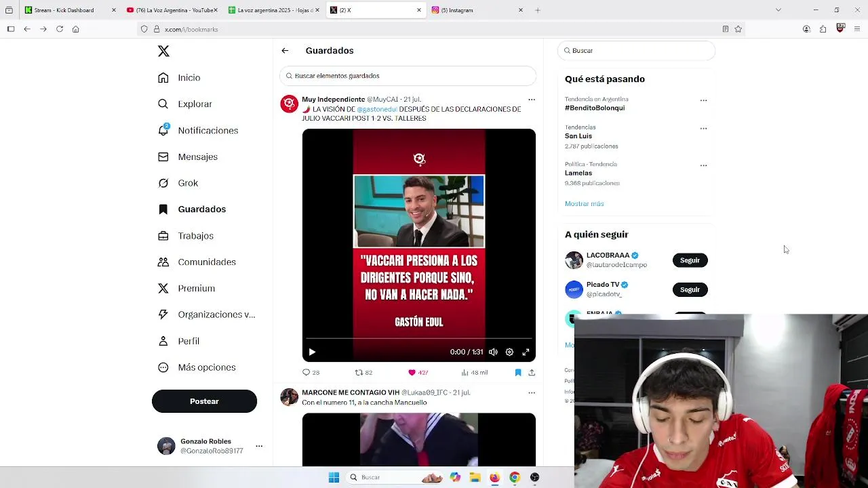Viewport: 868px width, 488px height.
Task: Open Comunidades section
Action: click(x=197, y=262)
